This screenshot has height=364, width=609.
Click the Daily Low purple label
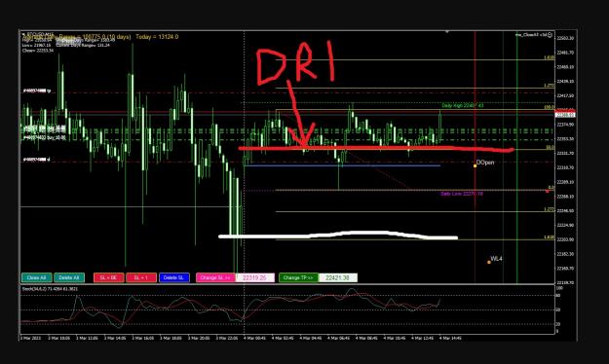pyautogui.click(x=462, y=194)
